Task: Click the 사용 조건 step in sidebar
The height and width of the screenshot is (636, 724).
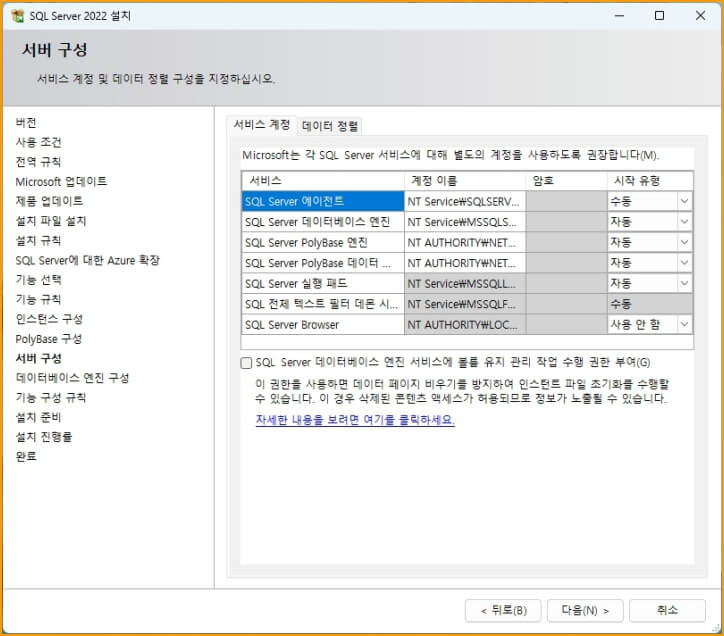Action: click(38, 142)
